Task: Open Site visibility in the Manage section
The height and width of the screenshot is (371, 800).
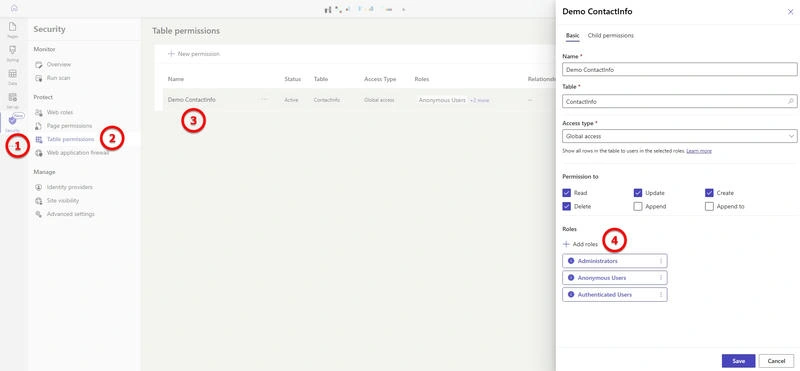Action: pyautogui.click(x=63, y=201)
